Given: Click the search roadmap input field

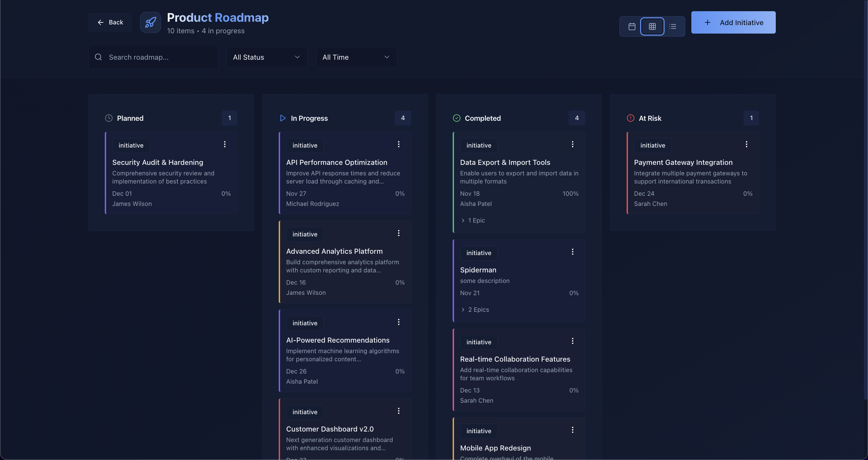Looking at the screenshot, I should (x=153, y=57).
